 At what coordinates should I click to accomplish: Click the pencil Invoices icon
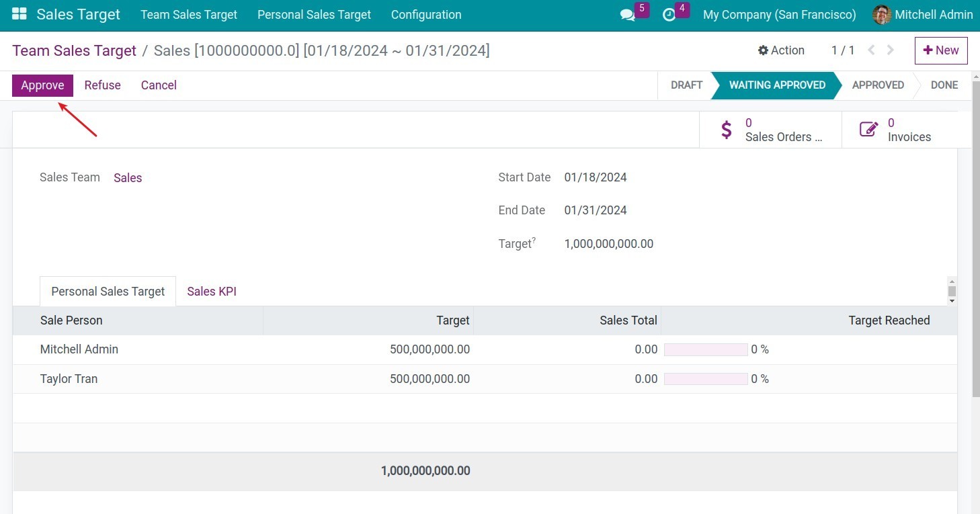pyautogui.click(x=869, y=130)
